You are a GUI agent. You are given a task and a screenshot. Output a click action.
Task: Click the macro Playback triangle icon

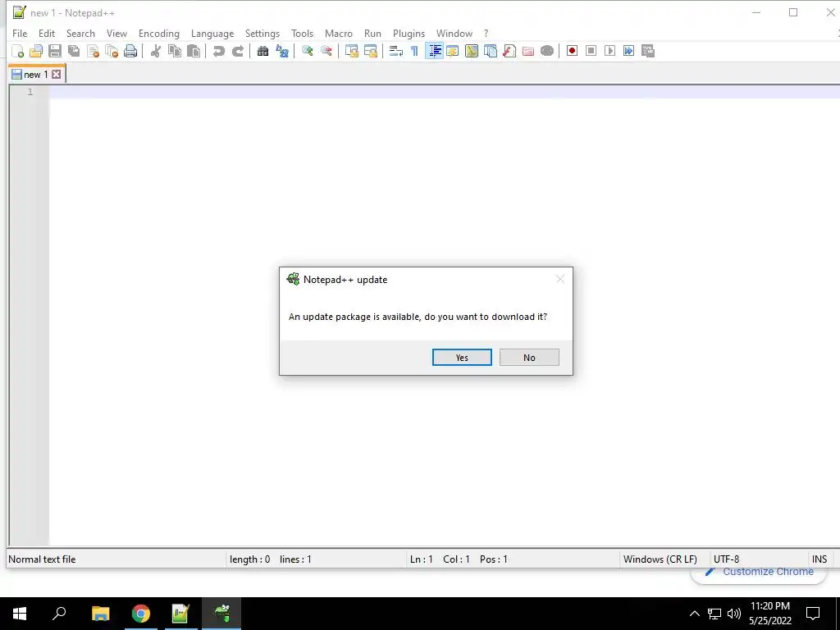click(609, 52)
